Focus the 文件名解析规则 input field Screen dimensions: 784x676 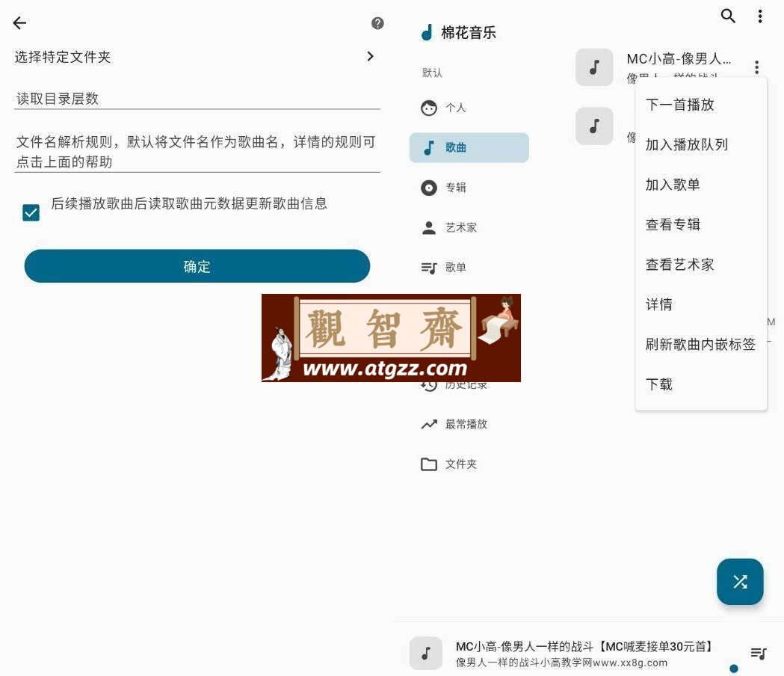[x=197, y=152]
